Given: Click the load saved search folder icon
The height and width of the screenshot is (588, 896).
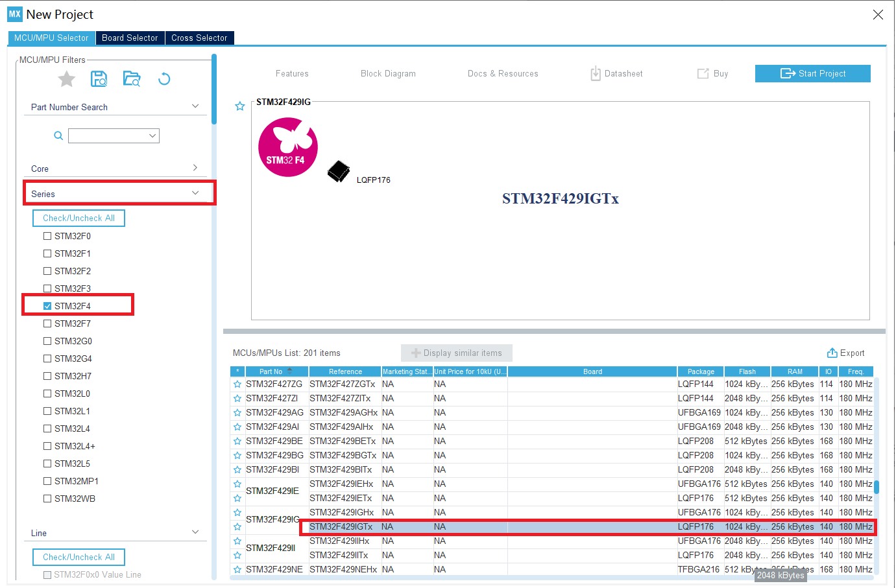Looking at the screenshot, I should coord(132,79).
